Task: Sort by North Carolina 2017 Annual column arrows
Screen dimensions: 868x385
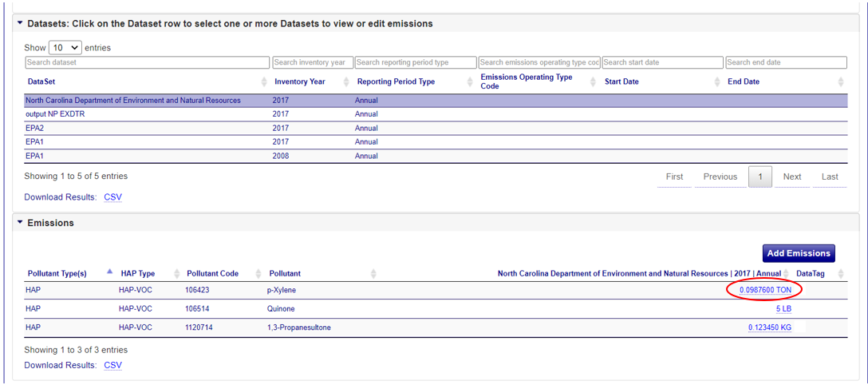Action: (x=786, y=274)
